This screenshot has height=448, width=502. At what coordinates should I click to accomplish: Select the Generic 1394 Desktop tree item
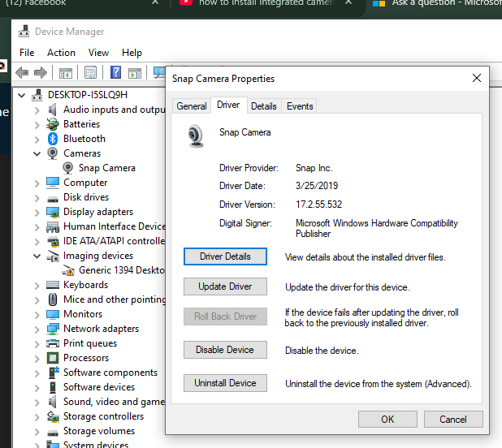click(122, 270)
